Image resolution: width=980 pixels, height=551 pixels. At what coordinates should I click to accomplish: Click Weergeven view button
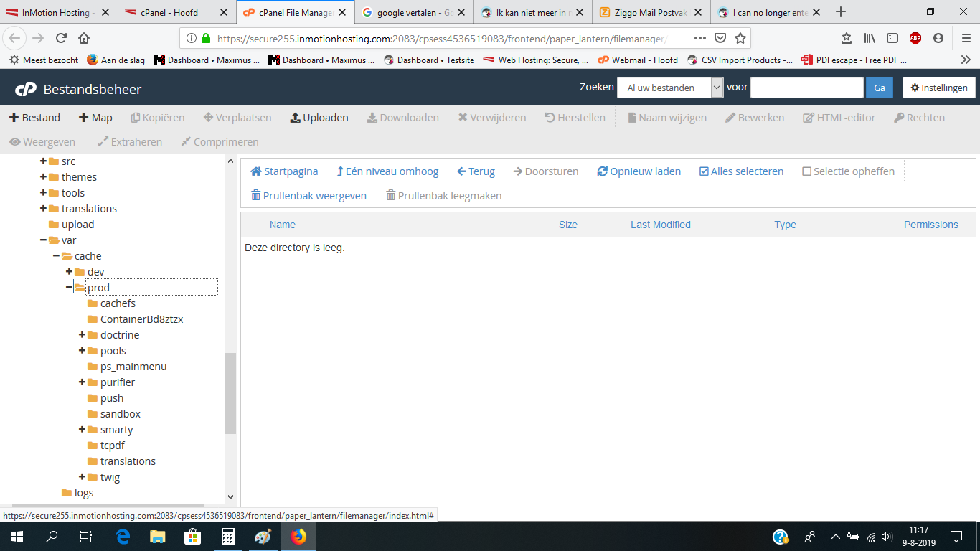tap(42, 142)
